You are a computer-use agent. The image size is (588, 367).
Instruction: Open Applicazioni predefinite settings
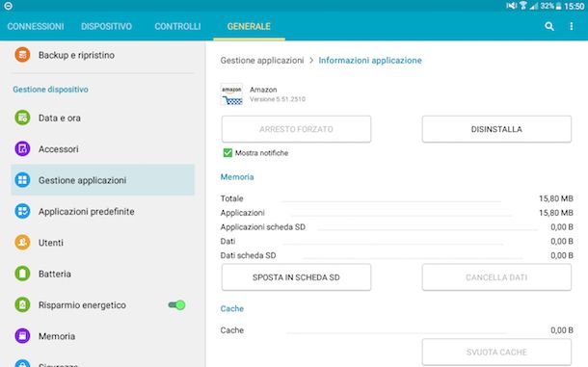[103, 211]
